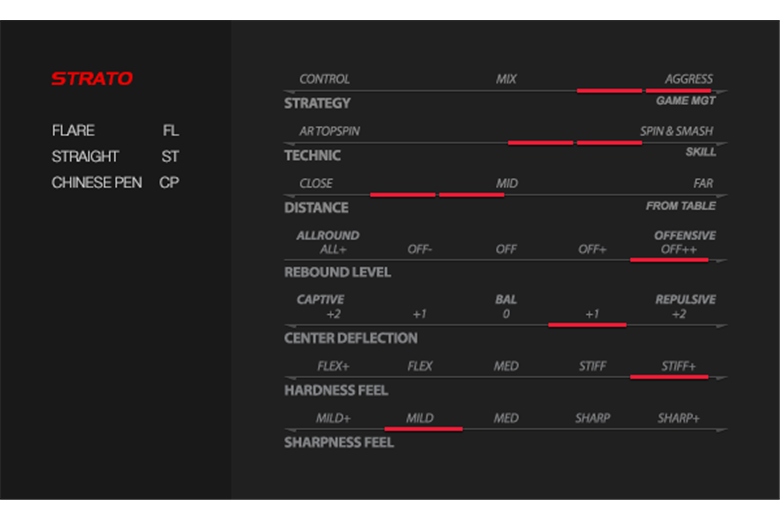Click the AGGRESS label on the Strategy scale

point(688,79)
